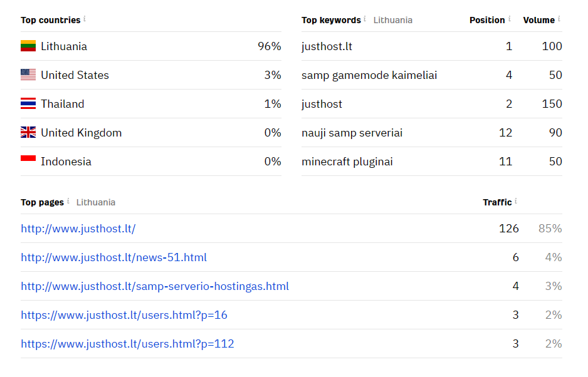The image size is (588, 377).
Task: Select the United States country name
Action: [75, 75]
